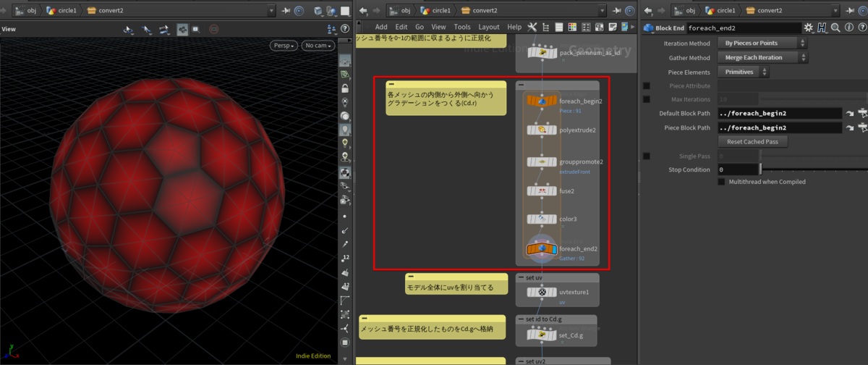This screenshot has width=868, height=365.
Task: Open the network color palette icon
Action: click(572, 27)
